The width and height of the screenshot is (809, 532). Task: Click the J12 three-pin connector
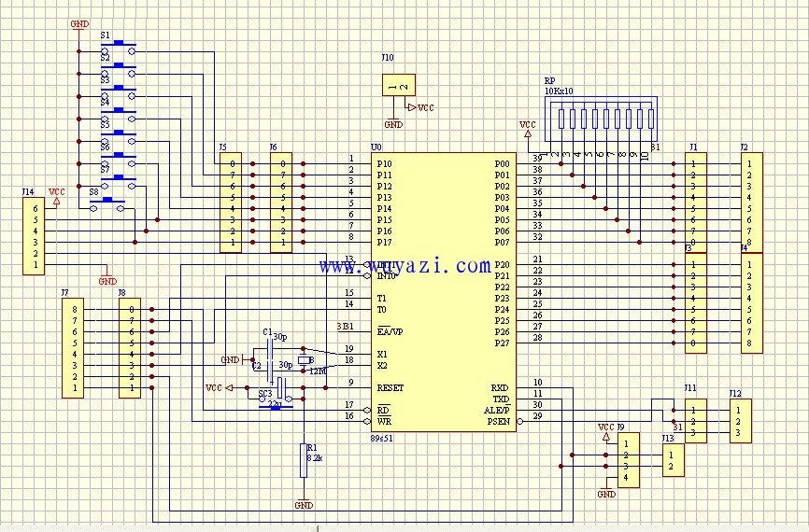pos(739,421)
